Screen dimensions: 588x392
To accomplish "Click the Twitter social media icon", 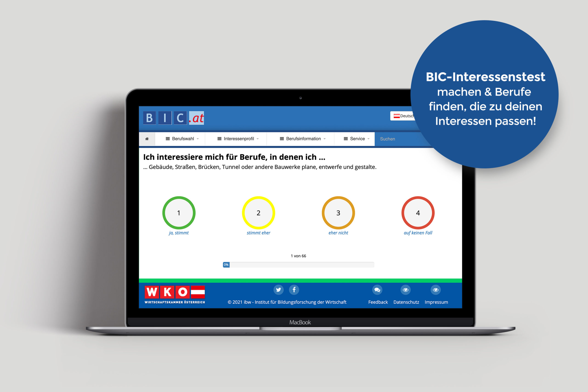I will [277, 290].
